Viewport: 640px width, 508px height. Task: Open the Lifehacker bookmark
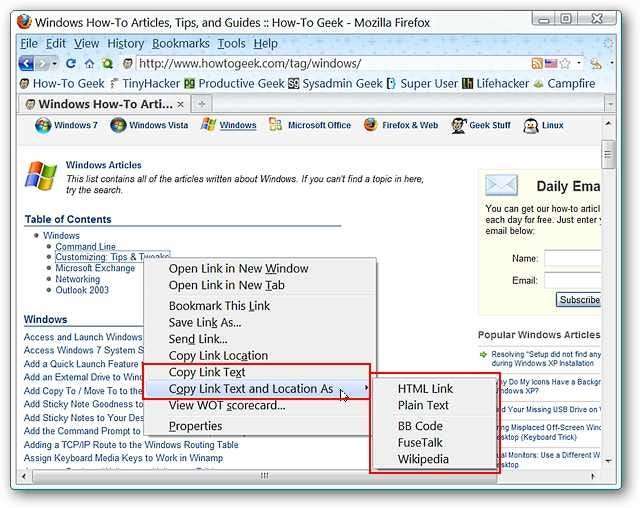(496, 84)
